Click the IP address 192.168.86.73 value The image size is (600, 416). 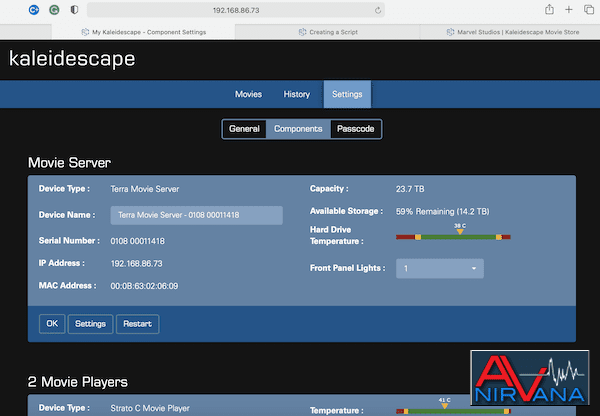[136, 264]
